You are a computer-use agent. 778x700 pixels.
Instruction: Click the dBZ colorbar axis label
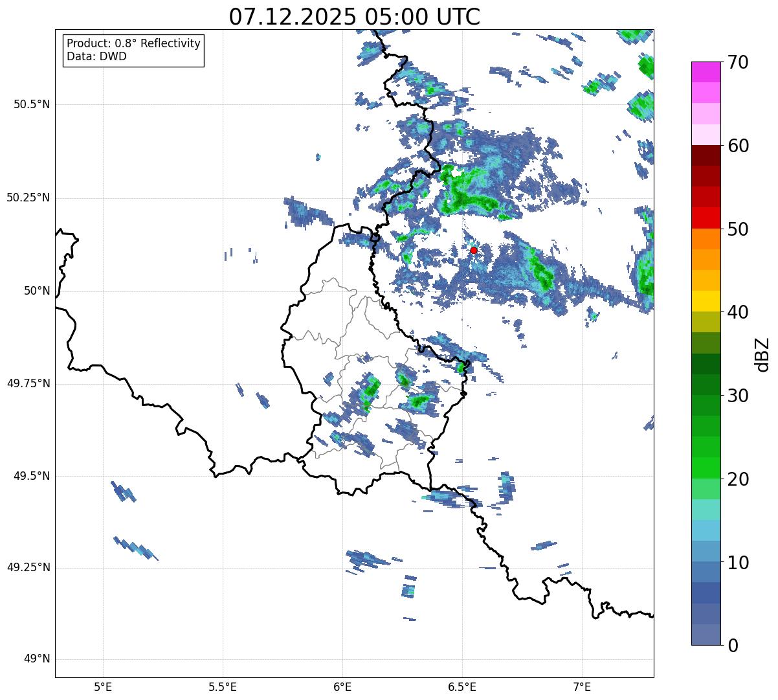coord(762,354)
